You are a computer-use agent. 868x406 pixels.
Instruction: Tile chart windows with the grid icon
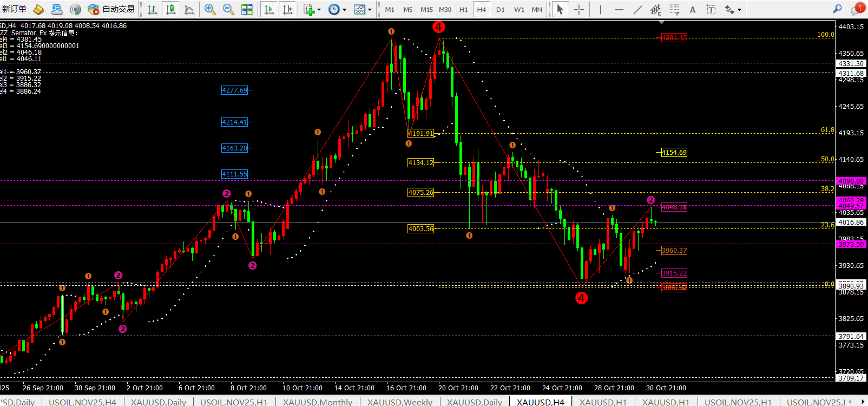tap(247, 9)
